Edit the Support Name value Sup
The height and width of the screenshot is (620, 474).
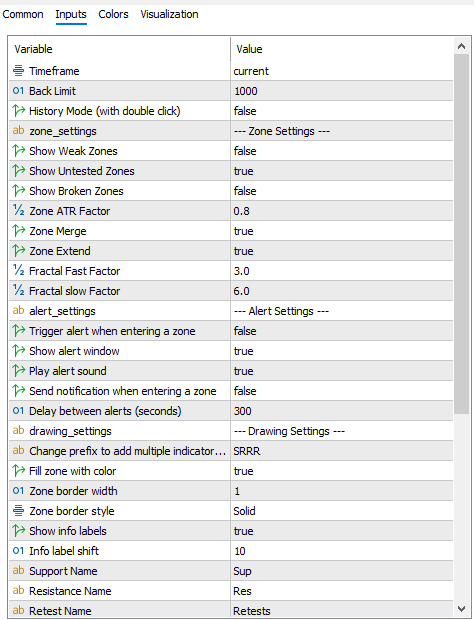click(x=342, y=571)
